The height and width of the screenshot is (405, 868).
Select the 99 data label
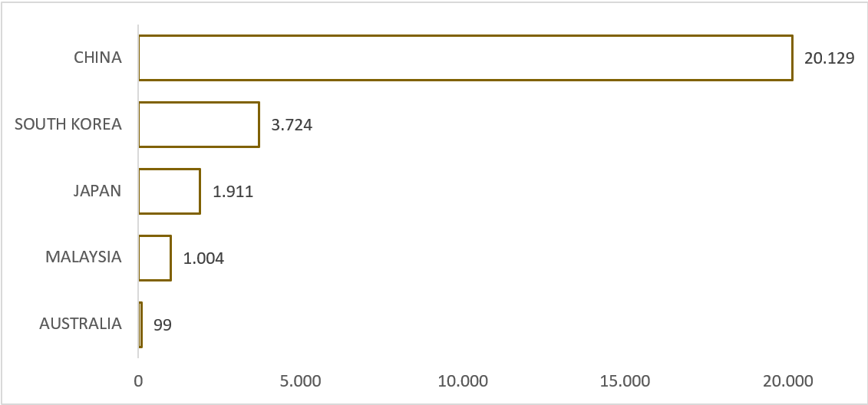pyautogui.click(x=162, y=325)
